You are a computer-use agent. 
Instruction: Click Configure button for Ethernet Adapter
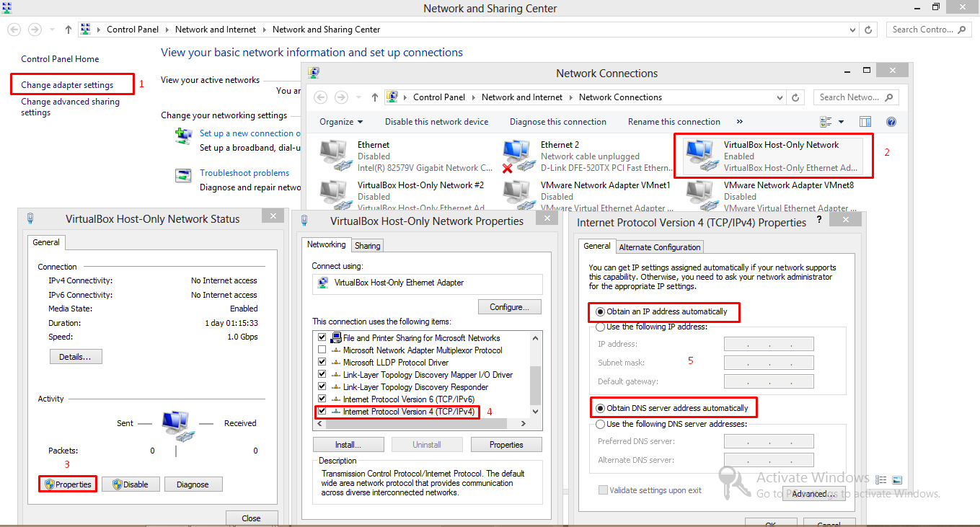tap(510, 307)
